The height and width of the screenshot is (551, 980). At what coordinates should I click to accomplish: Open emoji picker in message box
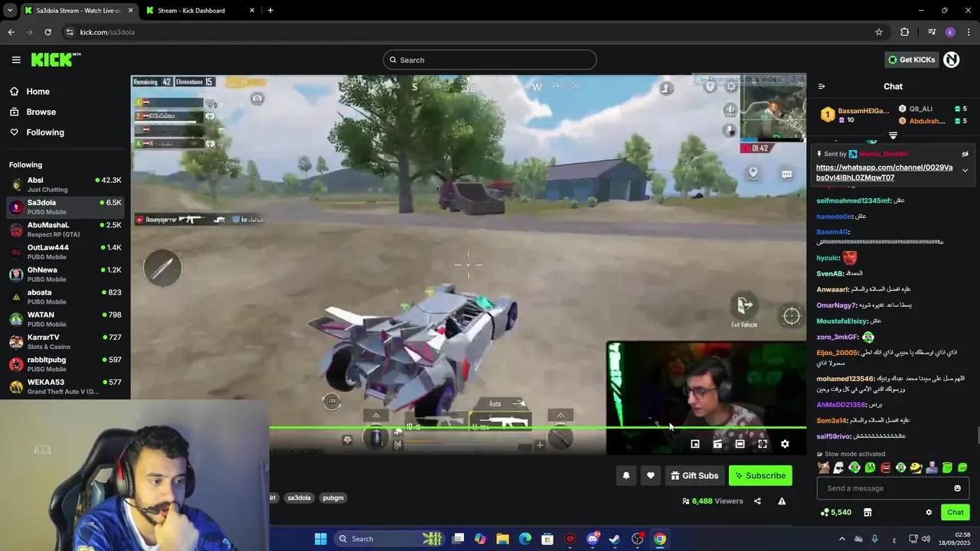pyautogui.click(x=957, y=488)
